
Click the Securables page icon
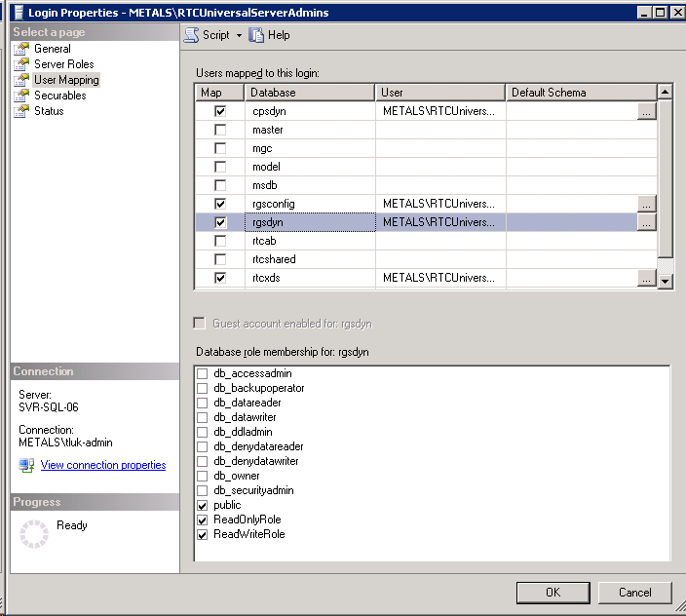click(21, 96)
